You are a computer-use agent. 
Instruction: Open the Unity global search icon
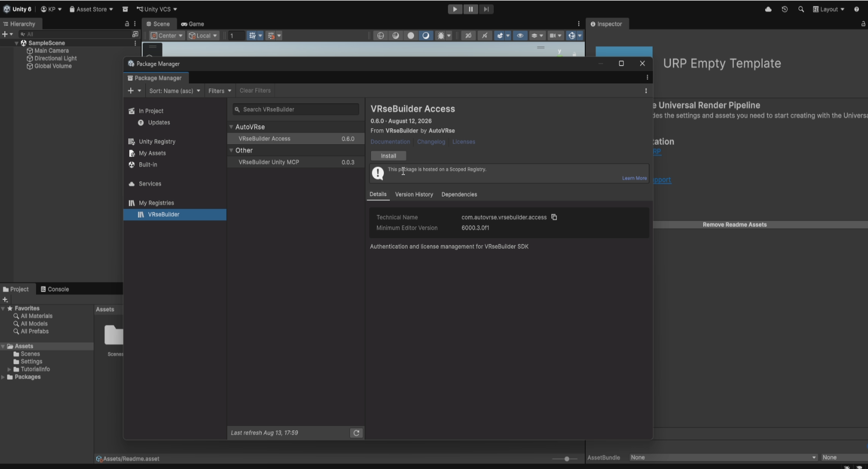click(801, 9)
